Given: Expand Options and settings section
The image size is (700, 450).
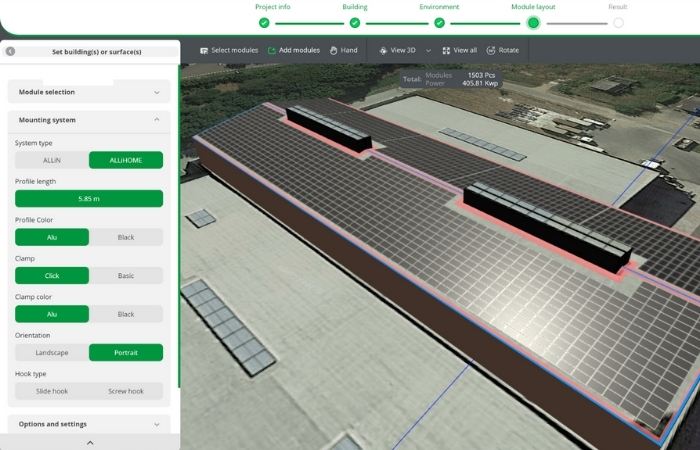Looking at the screenshot, I should (x=89, y=424).
